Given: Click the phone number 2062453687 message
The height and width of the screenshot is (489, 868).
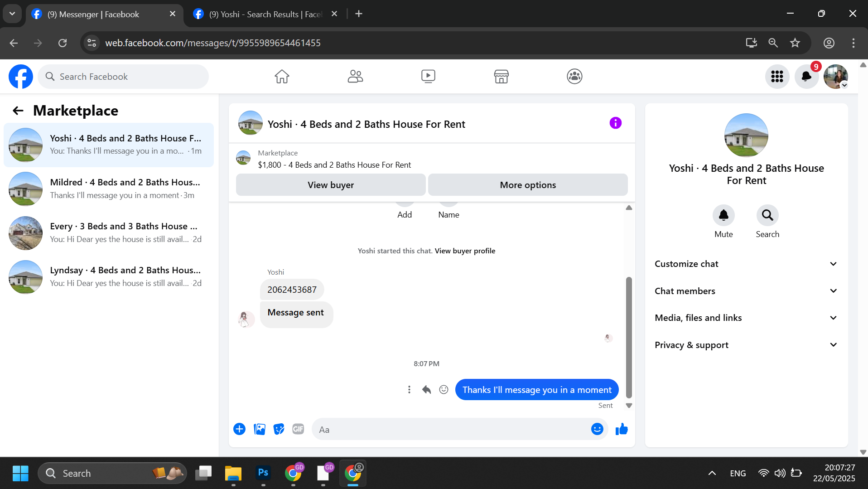Looking at the screenshot, I should click(292, 290).
